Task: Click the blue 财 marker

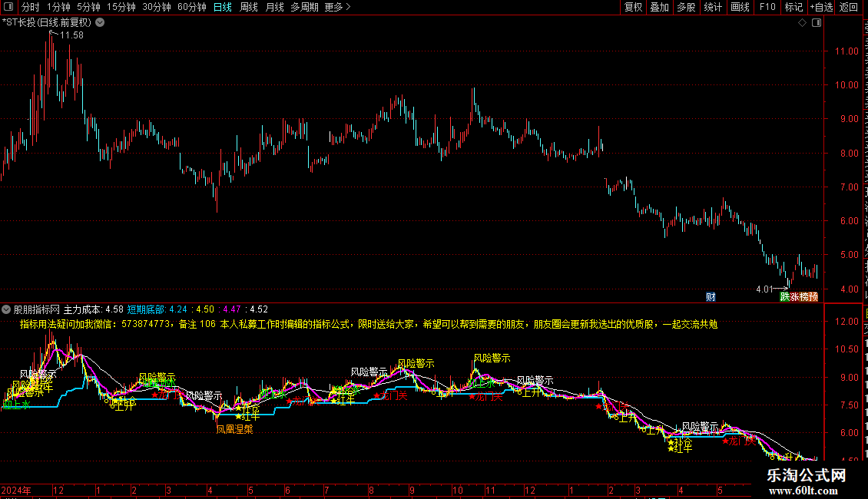Action: click(711, 297)
